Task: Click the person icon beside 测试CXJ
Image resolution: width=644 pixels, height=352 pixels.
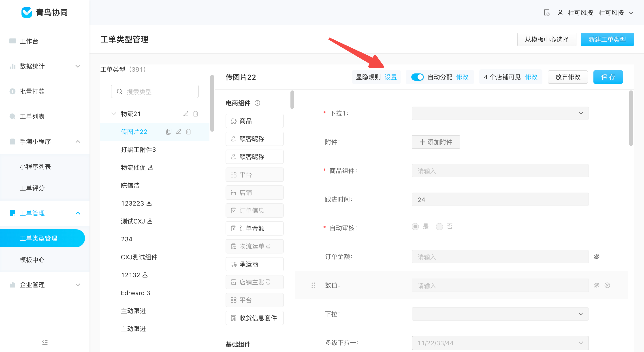Action: click(x=150, y=221)
